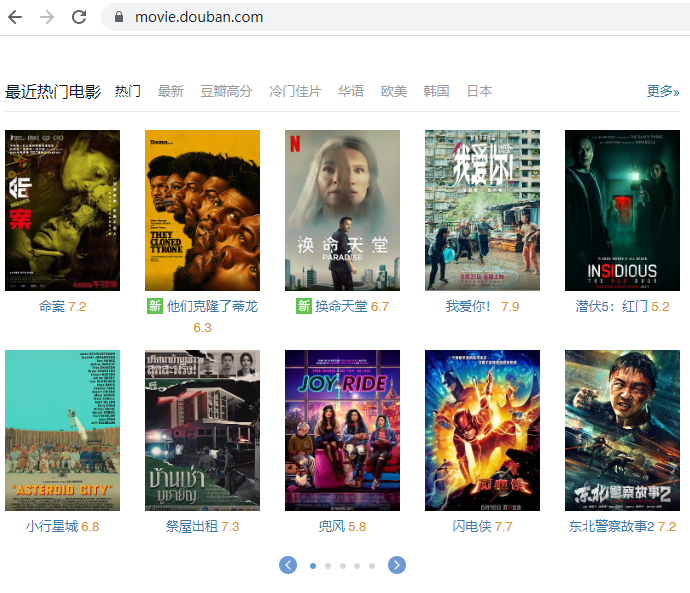Screen dimensions: 690x593
Task: Click the 新 badge beside 他们克隆了蒂龙
Action: [x=155, y=306]
